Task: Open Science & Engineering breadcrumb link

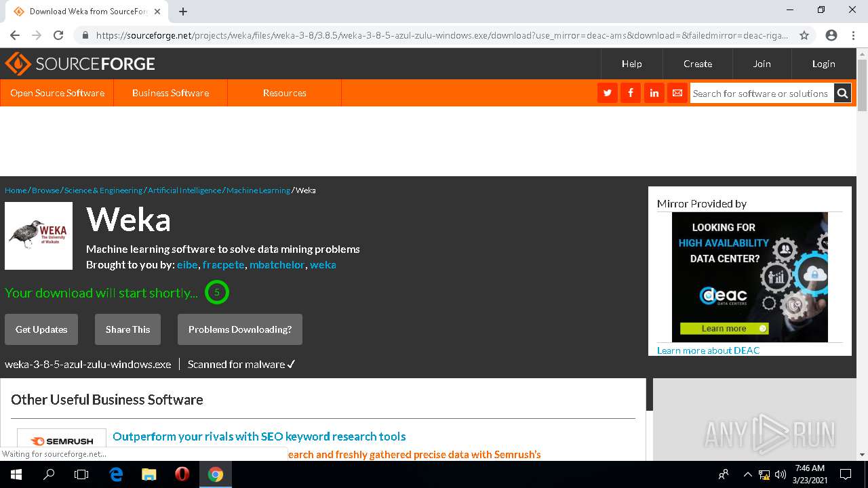Action: click(x=103, y=190)
